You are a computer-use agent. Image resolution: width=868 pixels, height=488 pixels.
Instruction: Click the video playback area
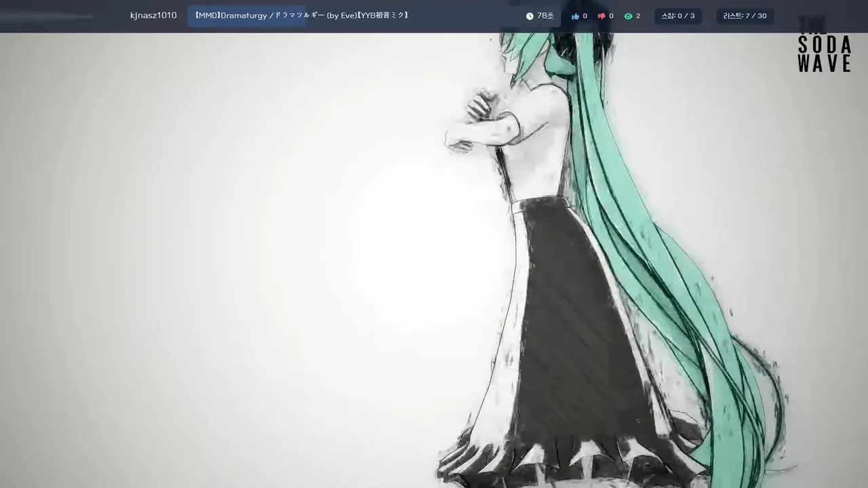434,260
